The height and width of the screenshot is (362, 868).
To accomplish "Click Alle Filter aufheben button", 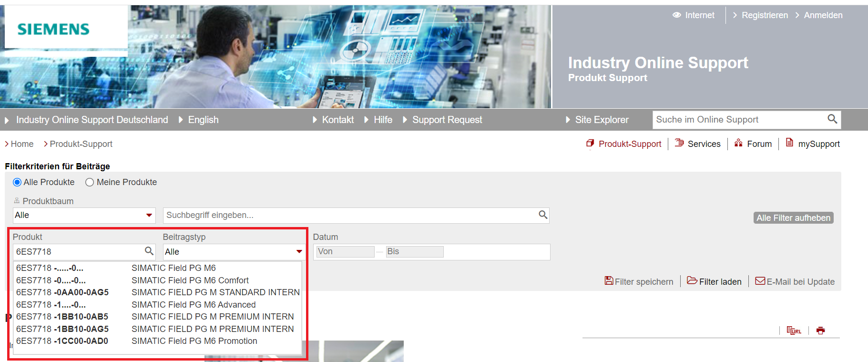I will pyautogui.click(x=794, y=218).
